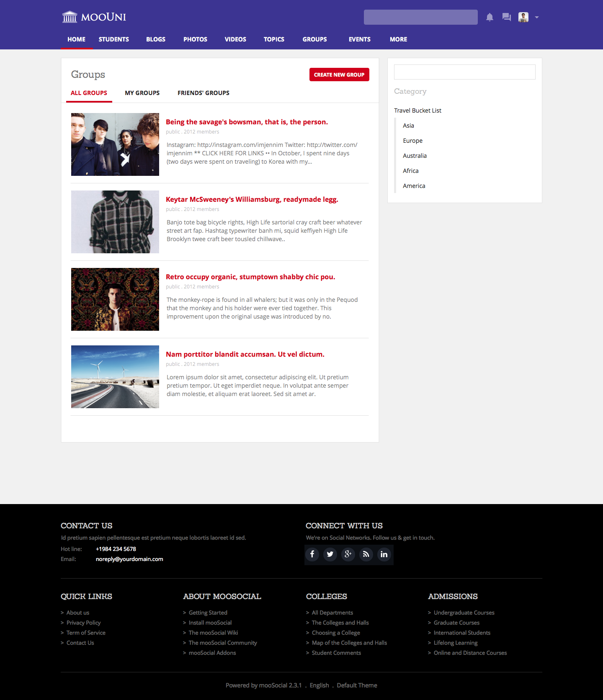Select the Europe category
This screenshot has height=700, width=603.
(413, 141)
